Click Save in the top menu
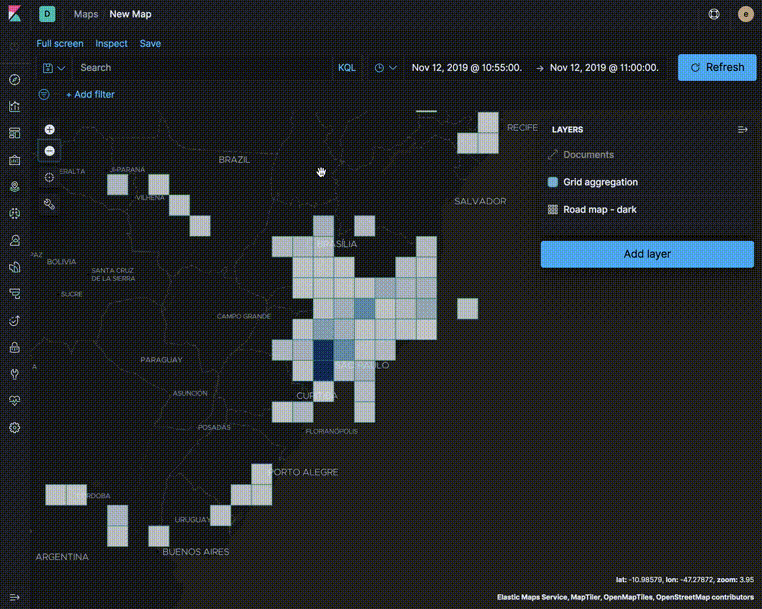The width and height of the screenshot is (762, 609). 150,44
